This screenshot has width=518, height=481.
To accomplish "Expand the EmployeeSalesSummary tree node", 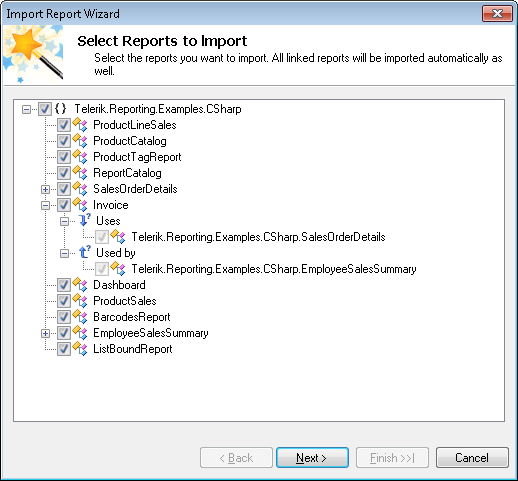I will tap(45, 333).
